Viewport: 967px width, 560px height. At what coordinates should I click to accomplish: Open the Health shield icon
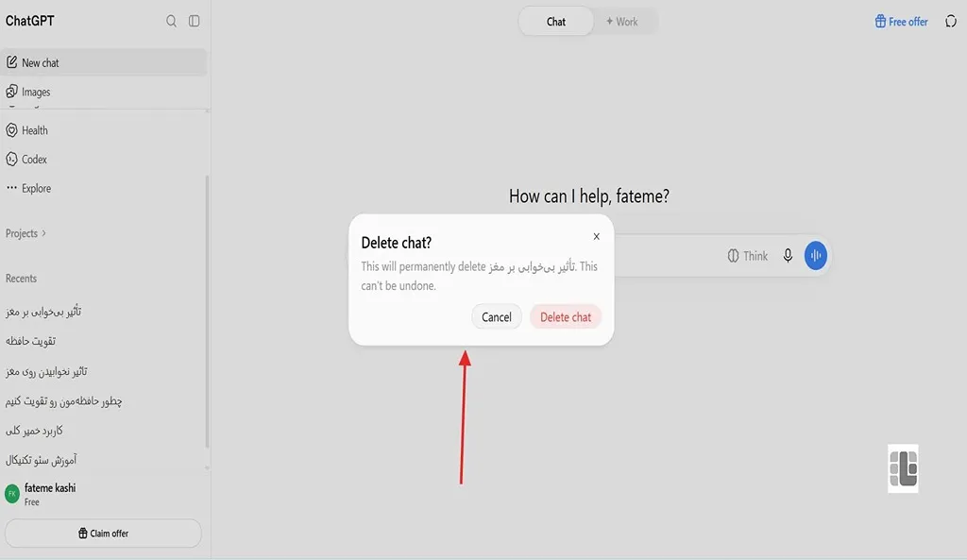coord(11,130)
